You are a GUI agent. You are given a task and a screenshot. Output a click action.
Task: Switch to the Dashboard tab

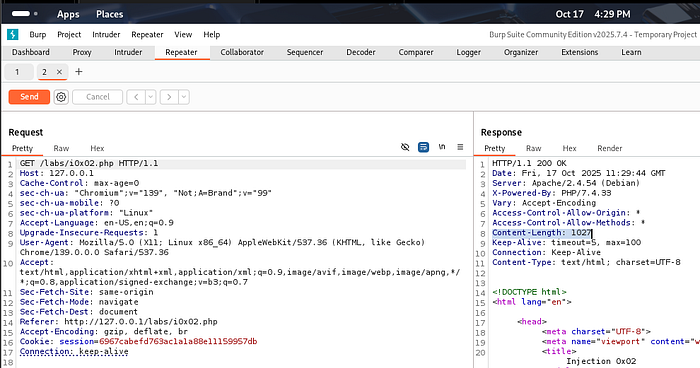point(31,52)
